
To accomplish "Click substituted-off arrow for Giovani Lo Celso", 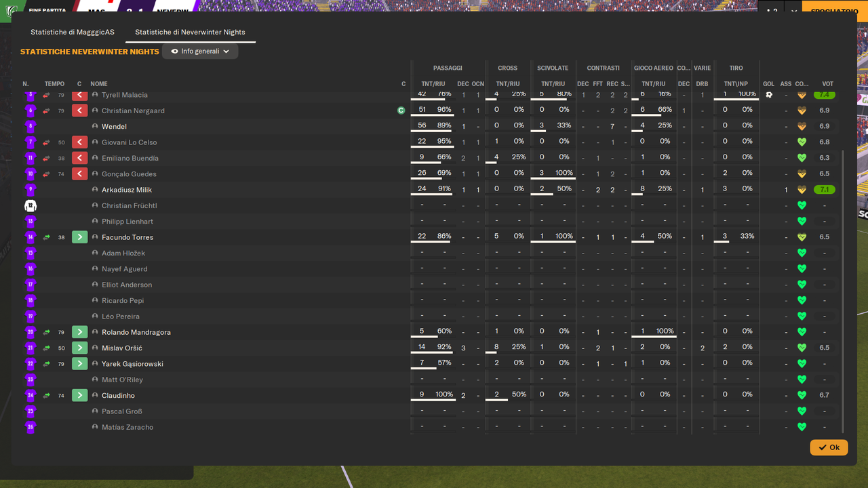I will (x=80, y=142).
